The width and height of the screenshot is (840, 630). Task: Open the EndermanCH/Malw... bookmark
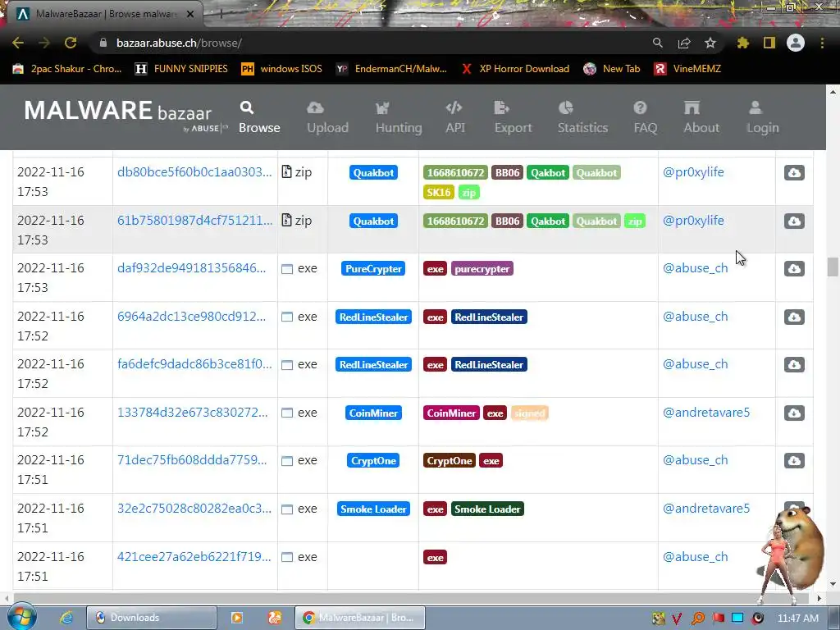[x=391, y=69]
